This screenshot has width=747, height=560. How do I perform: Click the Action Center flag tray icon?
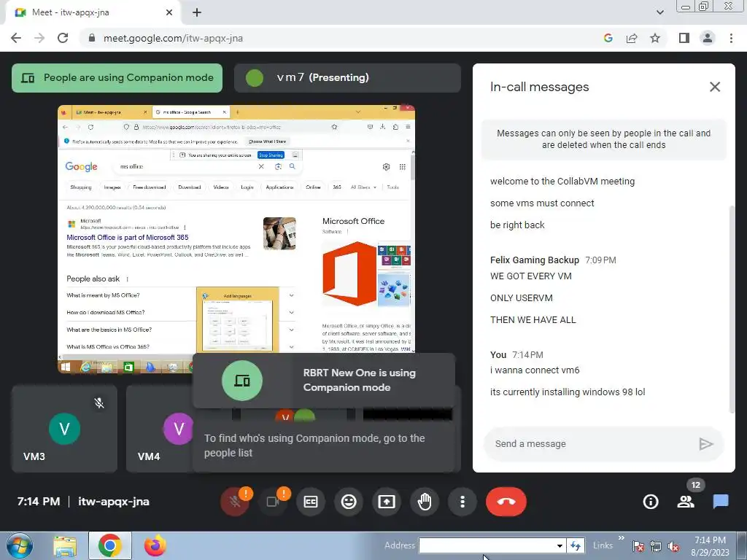(x=638, y=546)
